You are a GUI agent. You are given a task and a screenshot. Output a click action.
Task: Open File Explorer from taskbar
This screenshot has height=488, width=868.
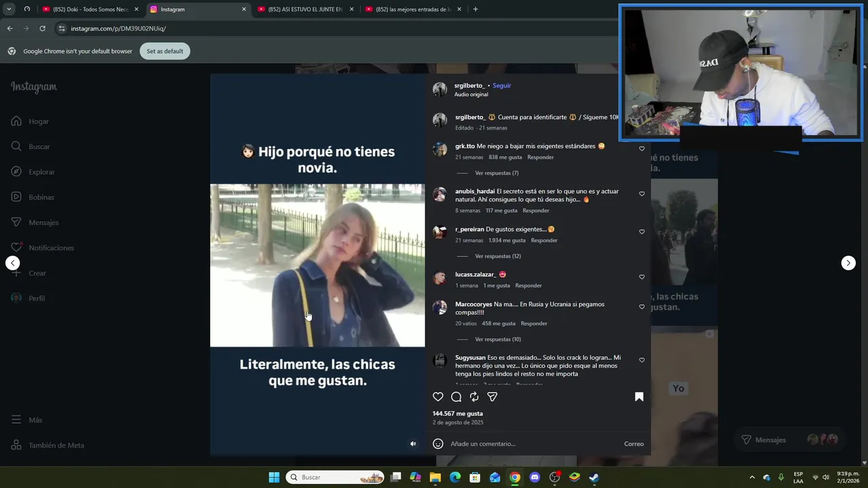click(435, 477)
